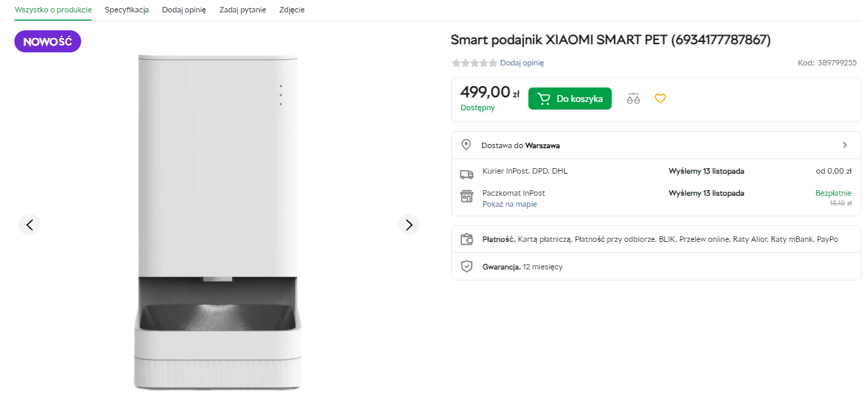868x399 pixels.
Task: Expand delivery to Warszawa chevron
Action: (845, 145)
